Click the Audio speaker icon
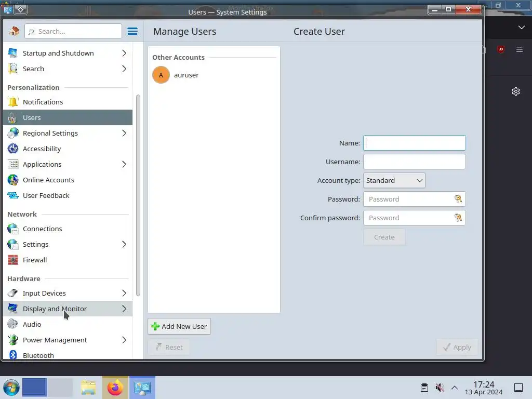532x399 pixels. (x=13, y=324)
